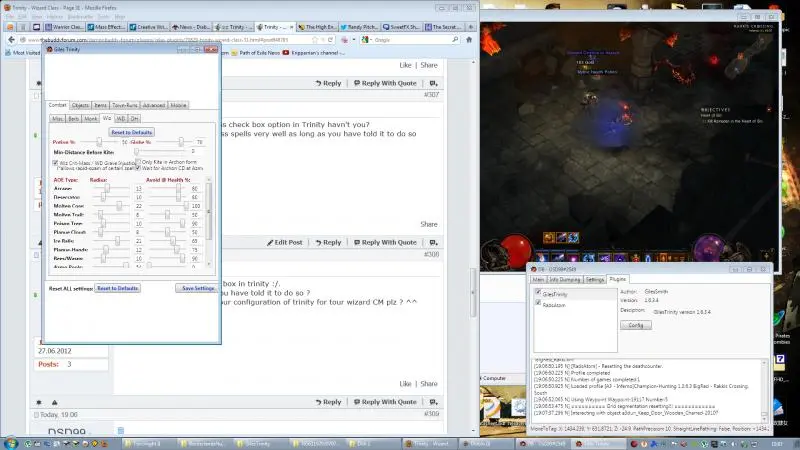Image resolution: width=800 pixels, height=450 pixels.
Task: Open post number #307 permalink
Action: pyautogui.click(x=431, y=94)
